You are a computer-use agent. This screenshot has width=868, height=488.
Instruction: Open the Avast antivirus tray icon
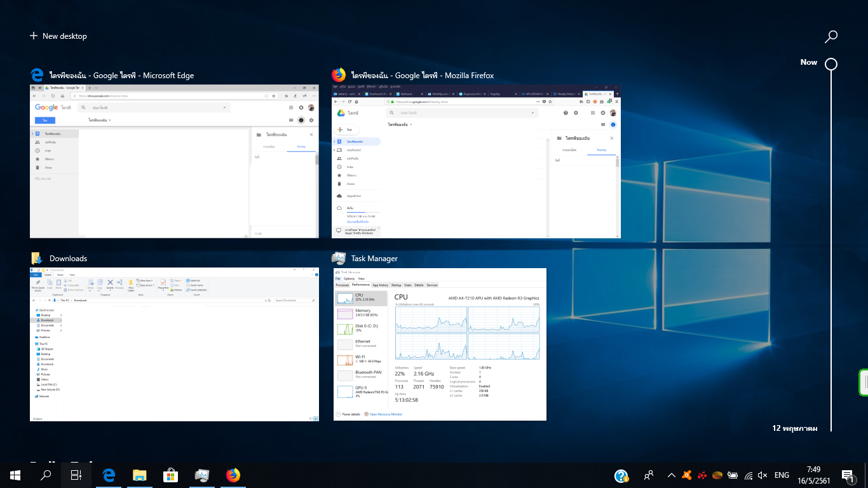687,475
